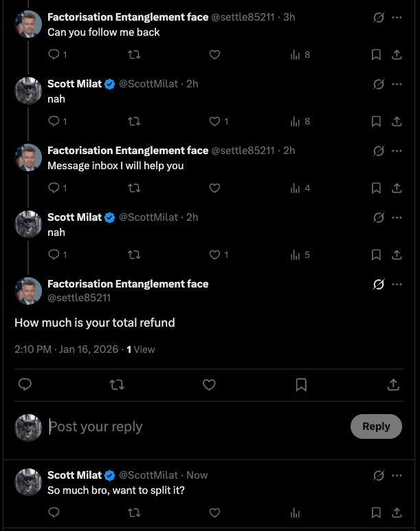Image resolution: width=420 pixels, height=531 pixels.
Task: Reply to the 'Can you follow me back' post
Action: tap(54, 54)
